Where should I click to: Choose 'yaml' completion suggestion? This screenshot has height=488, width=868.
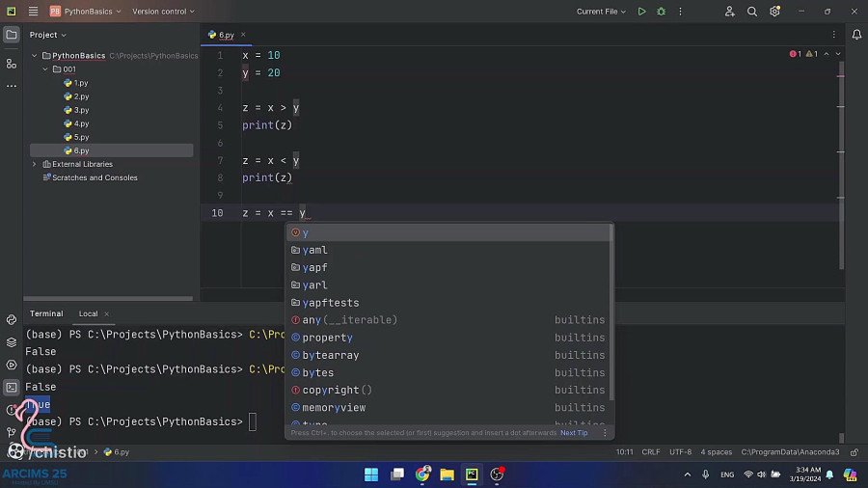click(448, 250)
